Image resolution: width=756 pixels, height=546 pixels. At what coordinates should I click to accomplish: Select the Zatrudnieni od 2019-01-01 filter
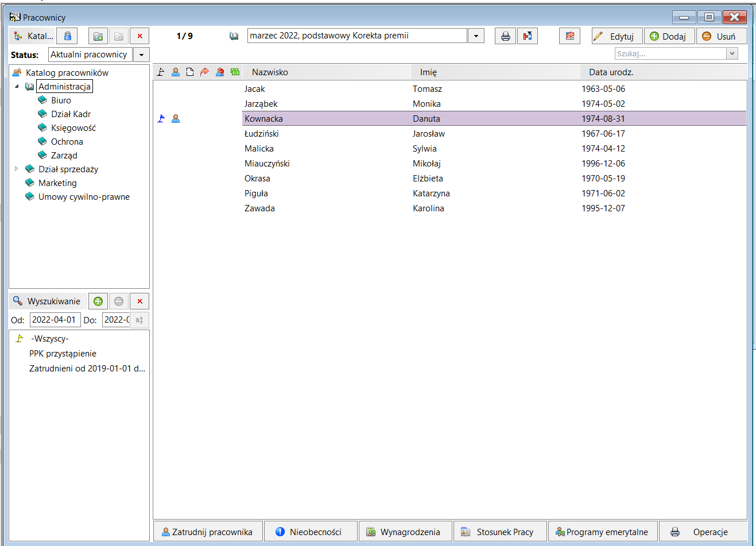(87, 369)
